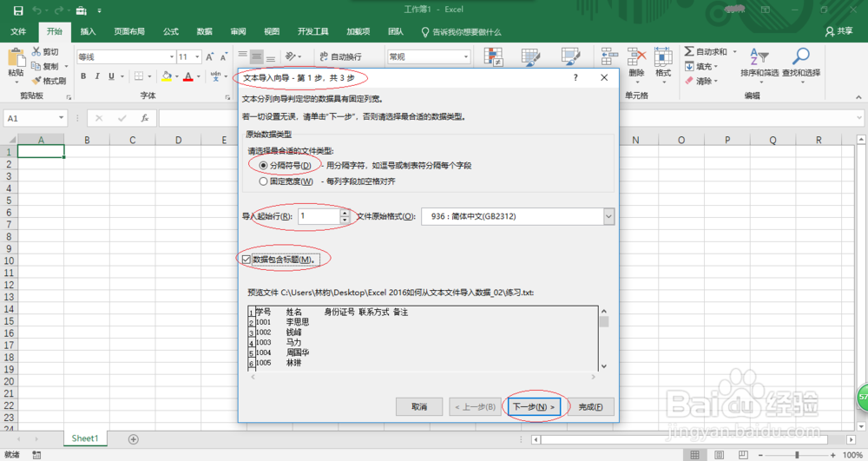
Task: Open the number format 常规 dropdown
Action: 465,57
